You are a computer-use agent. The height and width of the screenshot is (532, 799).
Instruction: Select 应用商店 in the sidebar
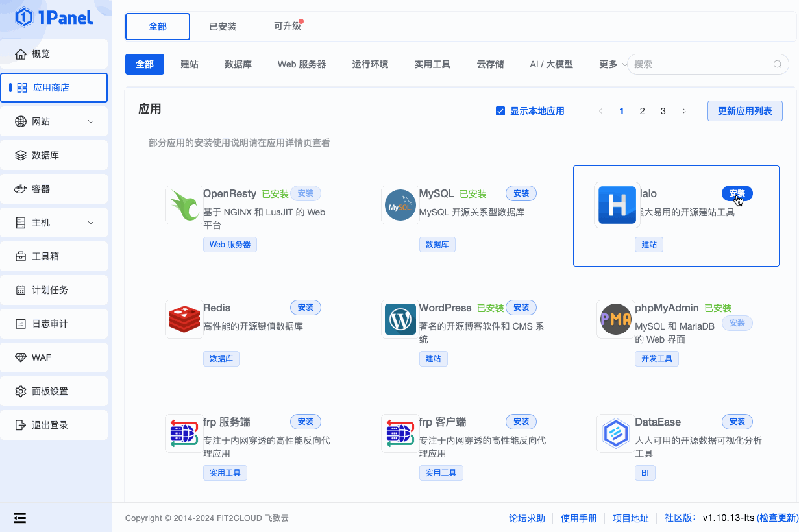54,88
